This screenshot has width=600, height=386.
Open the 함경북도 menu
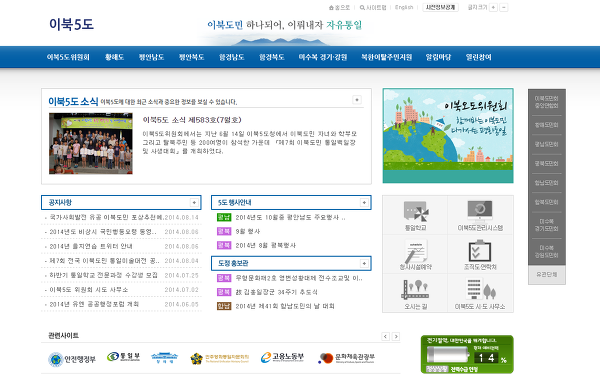272,57
